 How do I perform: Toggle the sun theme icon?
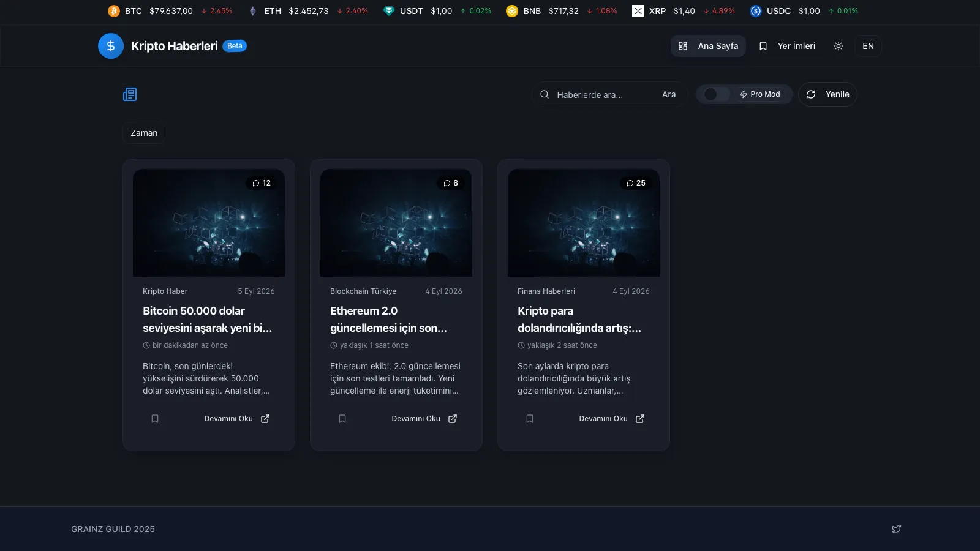click(x=839, y=46)
